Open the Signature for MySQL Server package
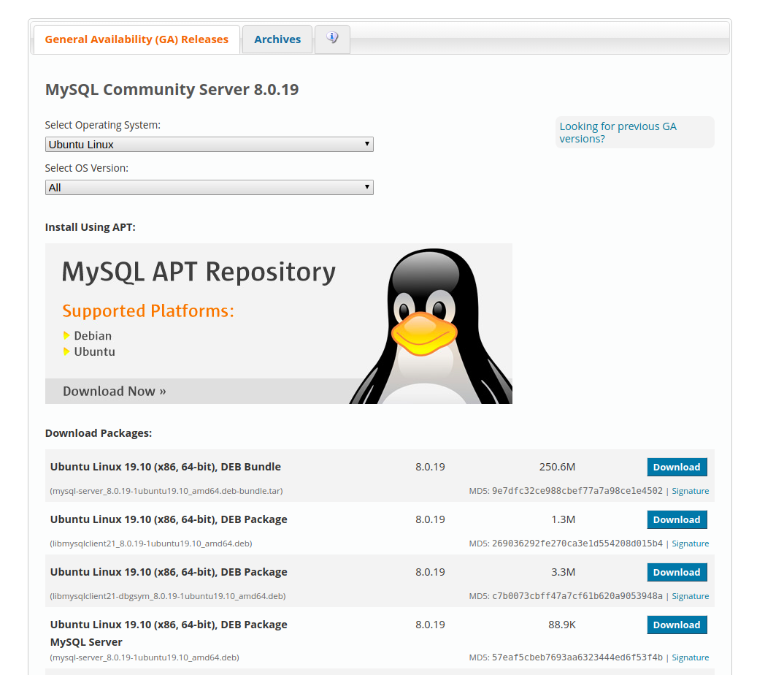Viewport: 784px width, 675px height. pyautogui.click(x=690, y=657)
